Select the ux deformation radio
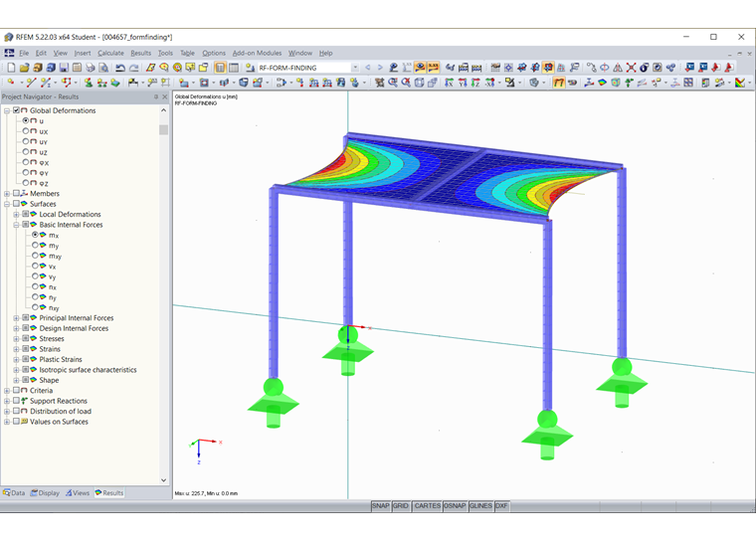 point(26,131)
